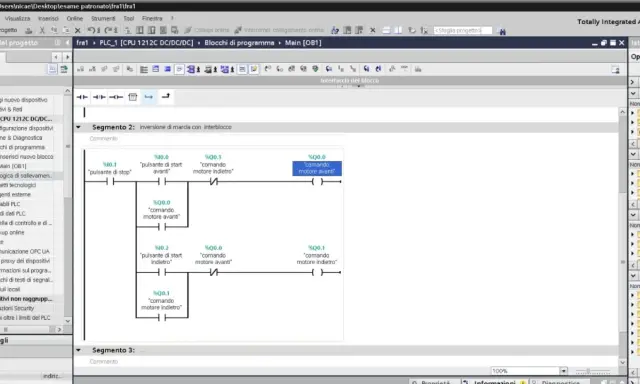640x384 pixels.
Task: Select the highlighted comando motore avanti coil
Action: click(x=317, y=182)
